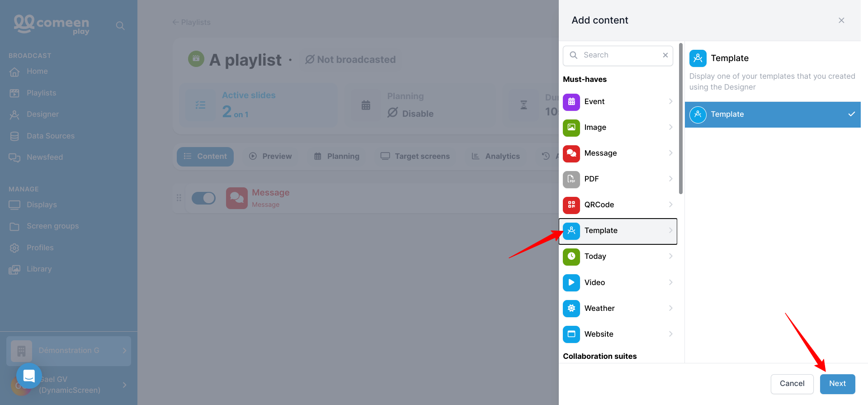Click the Data Sources database icon
868x405 pixels.
[14, 136]
